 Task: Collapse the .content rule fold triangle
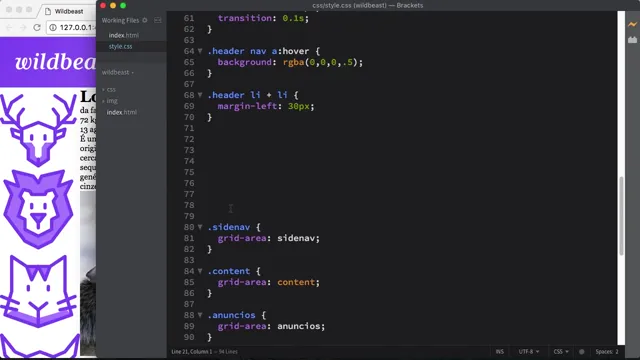pos(200,271)
